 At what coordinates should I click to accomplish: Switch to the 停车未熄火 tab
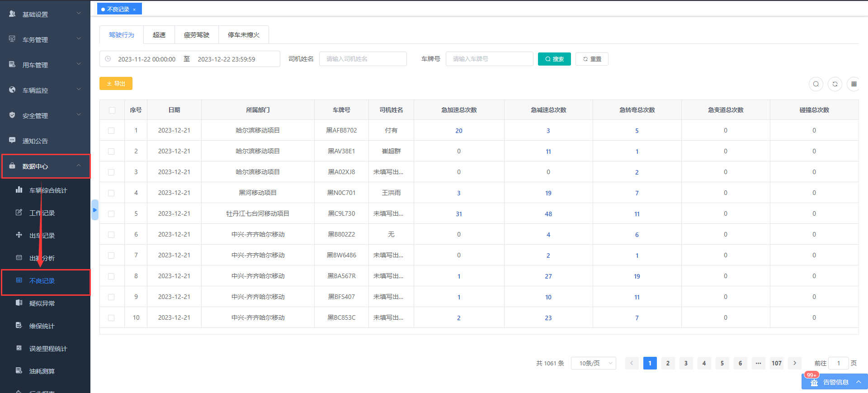tap(244, 35)
